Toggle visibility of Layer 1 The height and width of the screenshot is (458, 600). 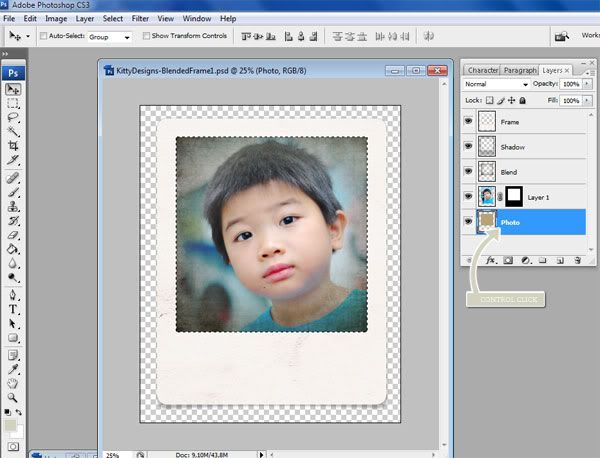(x=468, y=196)
